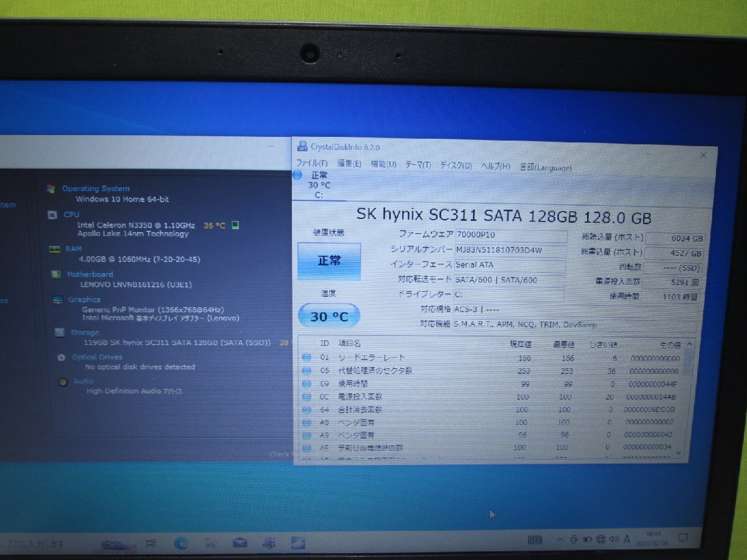
Task: Click the SMART list scroll-up arrow
Action: pos(689,343)
